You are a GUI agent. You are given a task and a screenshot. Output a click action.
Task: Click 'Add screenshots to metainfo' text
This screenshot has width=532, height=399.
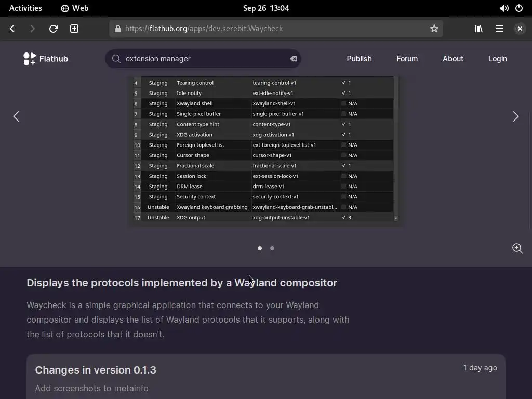pos(91,388)
